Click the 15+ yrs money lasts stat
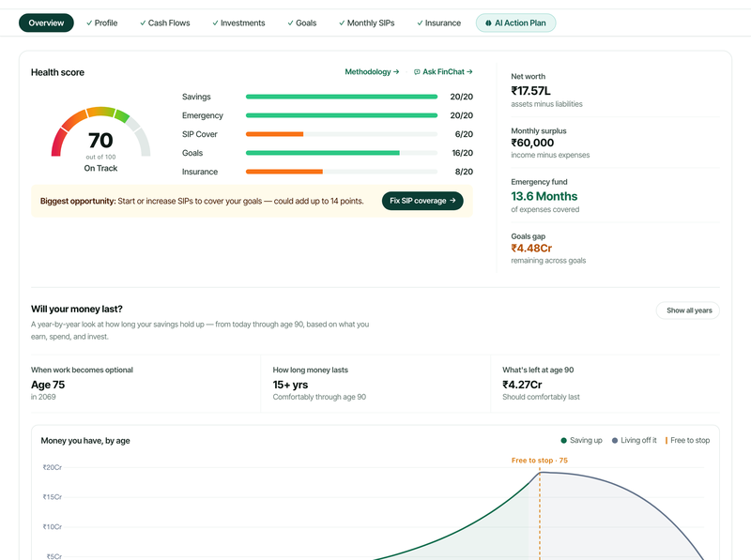The width and height of the screenshot is (751, 560). [290, 385]
